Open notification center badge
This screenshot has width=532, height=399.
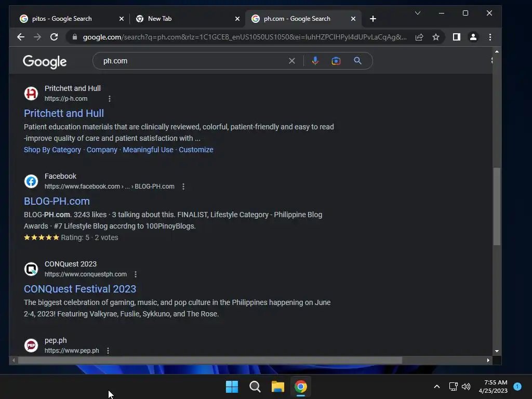coord(517,386)
